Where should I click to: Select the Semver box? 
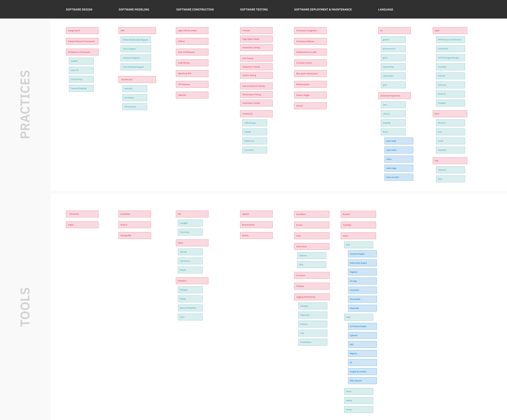tap(310, 106)
